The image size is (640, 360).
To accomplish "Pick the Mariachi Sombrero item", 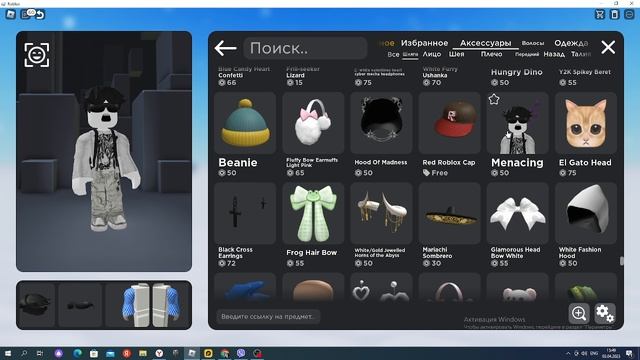I will click(449, 213).
